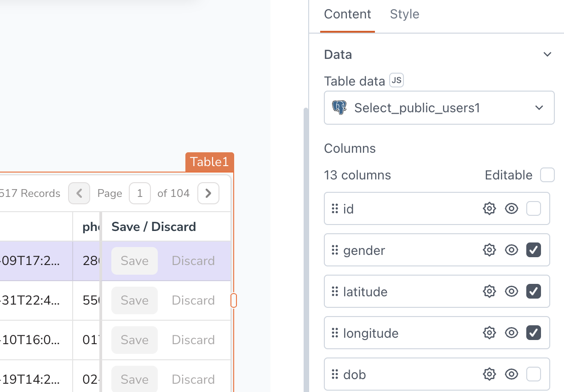This screenshot has width=564, height=392.
Task: Click the page number input field
Action: 140,193
